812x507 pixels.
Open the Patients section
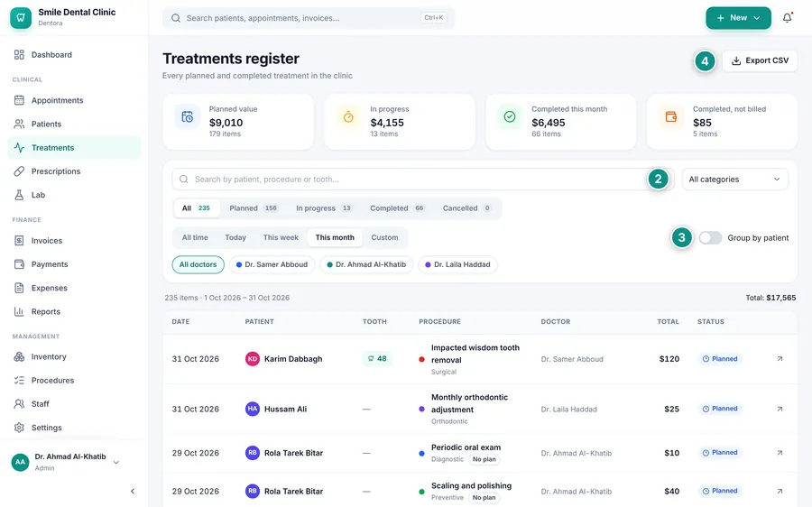coord(74,124)
